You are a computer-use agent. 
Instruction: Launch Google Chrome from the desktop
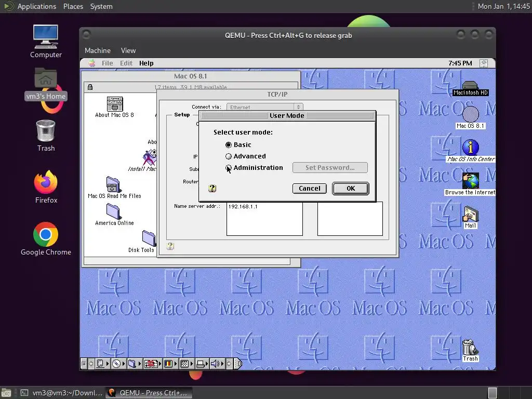coord(46,239)
